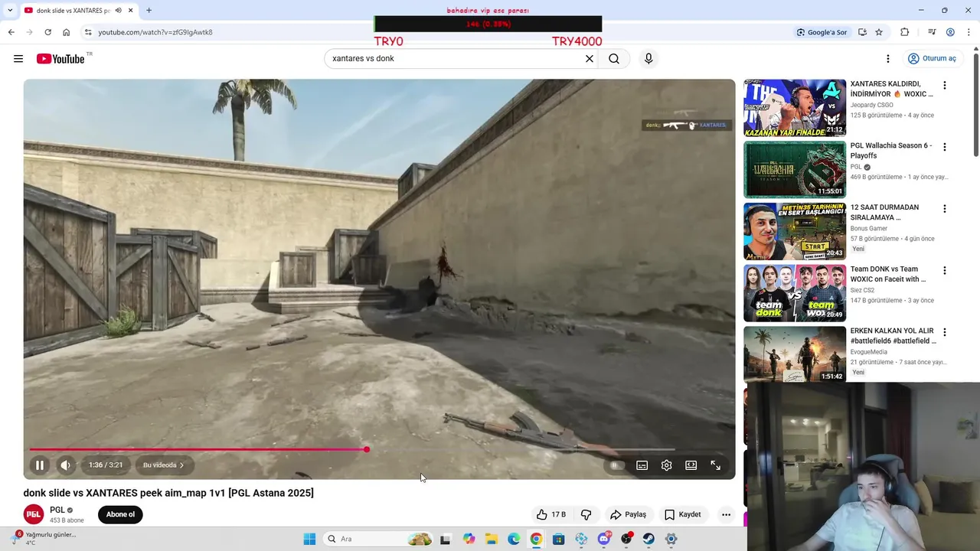The width and height of the screenshot is (980, 551).
Task: Start voice search with microphone
Action: point(648,59)
